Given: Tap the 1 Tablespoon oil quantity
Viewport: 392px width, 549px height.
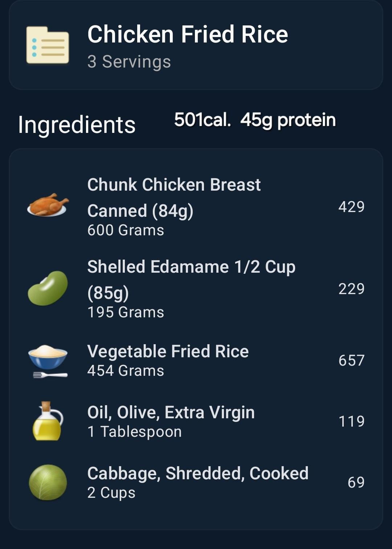Looking at the screenshot, I should (134, 432).
